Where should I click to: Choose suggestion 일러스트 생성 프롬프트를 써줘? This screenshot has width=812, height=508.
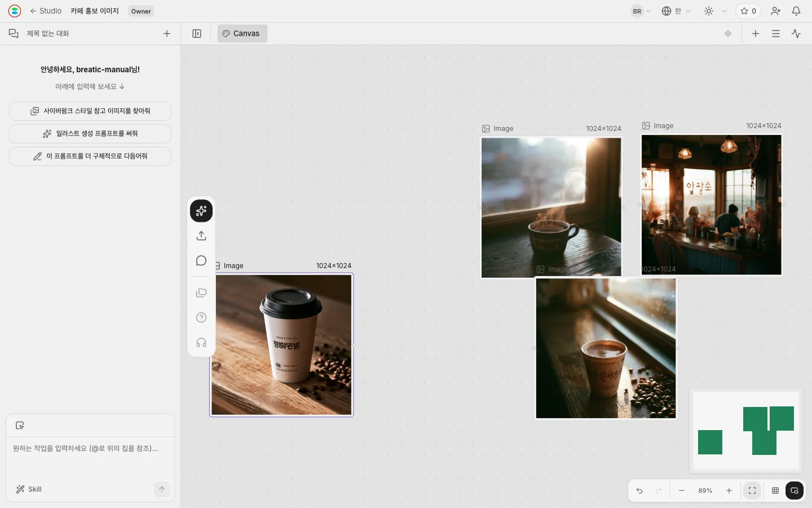click(x=90, y=134)
